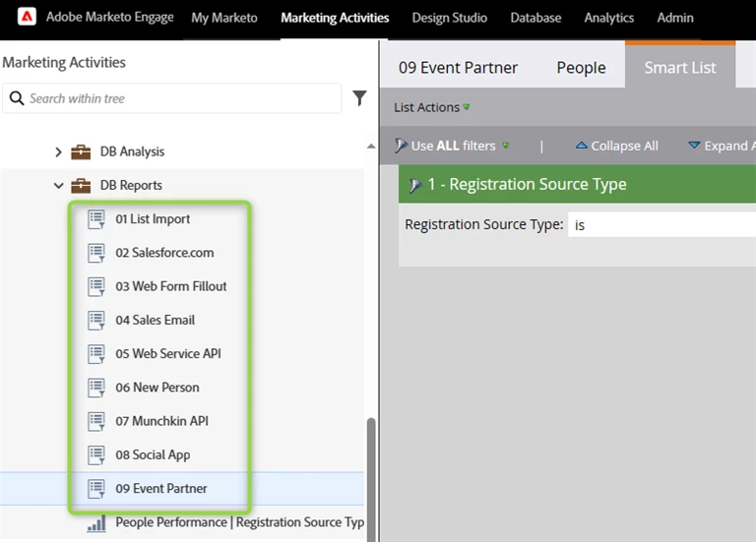Viewport: 756px width, 542px height.
Task: Click the Adobe logo icon
Action: click(27, 17)
